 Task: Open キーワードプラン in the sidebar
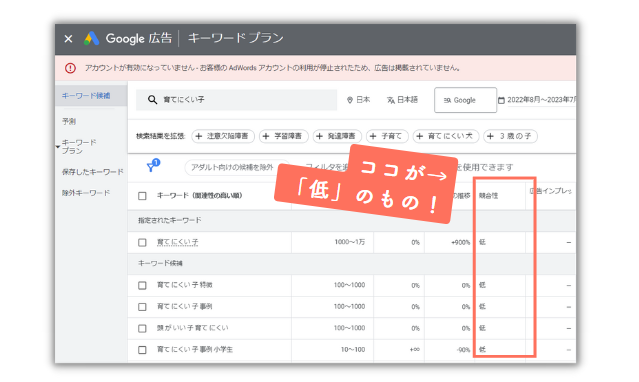point(79,147)
